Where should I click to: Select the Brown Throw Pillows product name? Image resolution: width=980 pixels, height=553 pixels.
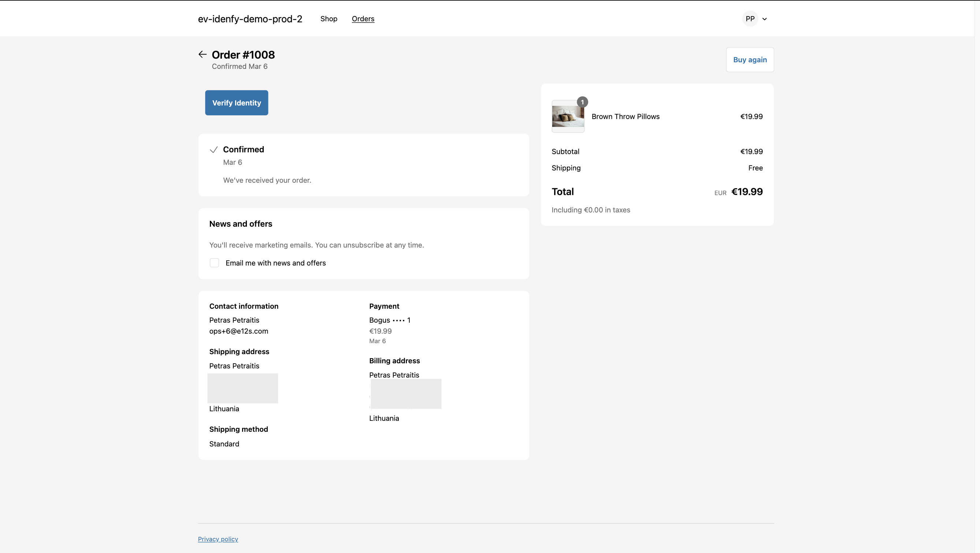click(x=626, y=116)
